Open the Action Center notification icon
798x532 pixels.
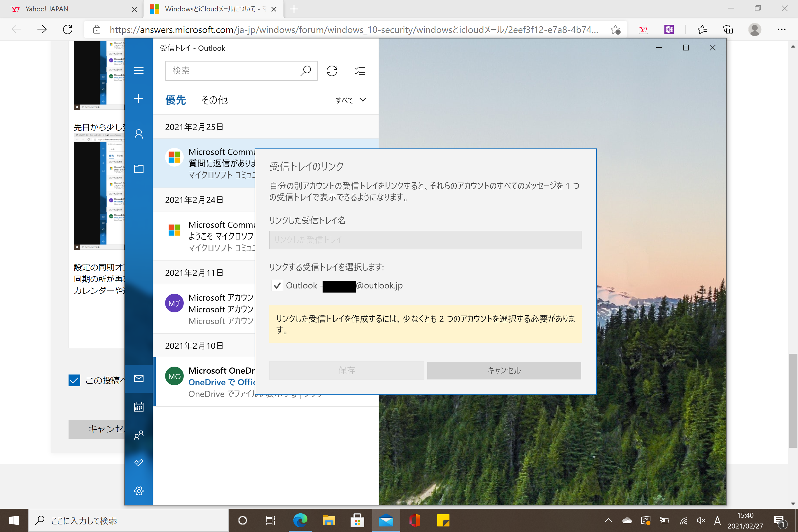click(x=779, y=521)
